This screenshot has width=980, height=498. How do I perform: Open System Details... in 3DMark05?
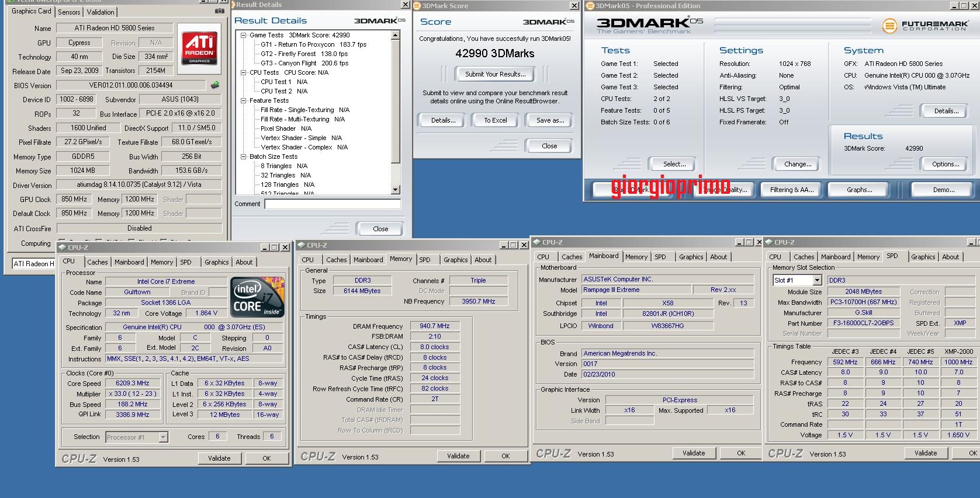point(946,111)
